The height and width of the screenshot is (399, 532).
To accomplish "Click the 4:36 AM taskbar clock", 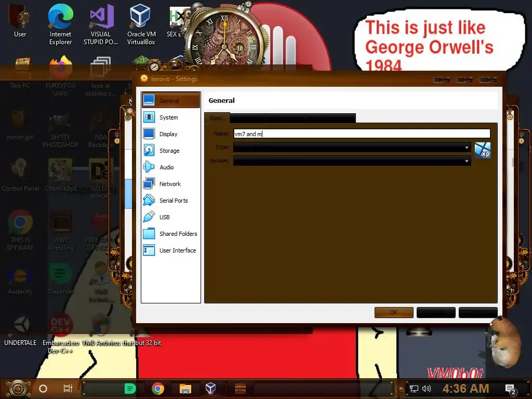I will click(466, 389).
